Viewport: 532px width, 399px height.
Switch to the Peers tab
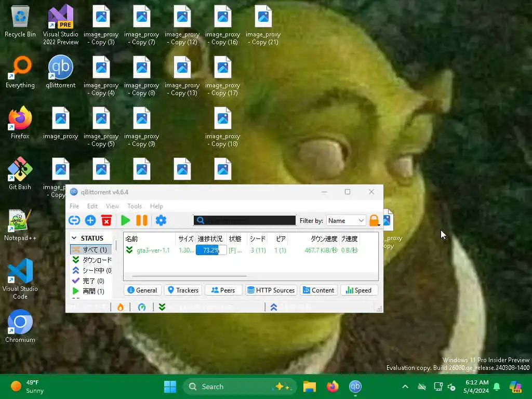point(223,290)
